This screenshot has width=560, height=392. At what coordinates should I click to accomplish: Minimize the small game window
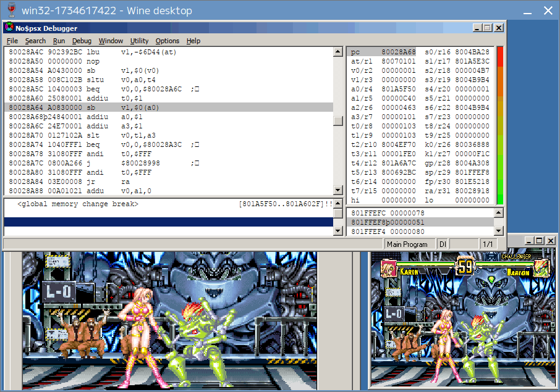pos(529,241)
